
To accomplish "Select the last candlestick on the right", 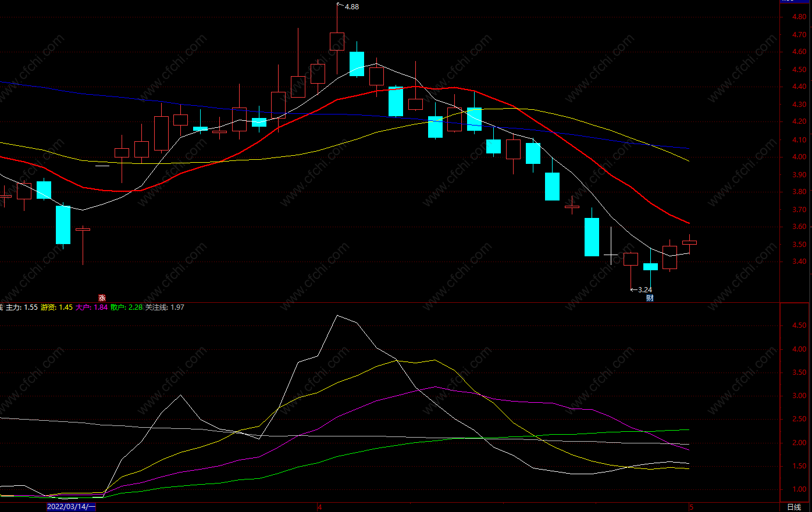I will 689,242.
